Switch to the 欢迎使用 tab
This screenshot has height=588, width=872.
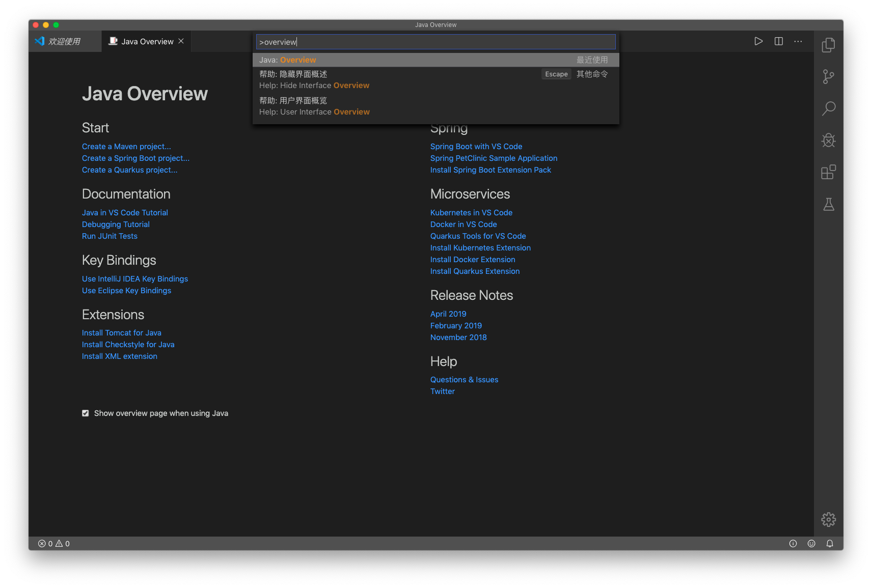point(64,41)
